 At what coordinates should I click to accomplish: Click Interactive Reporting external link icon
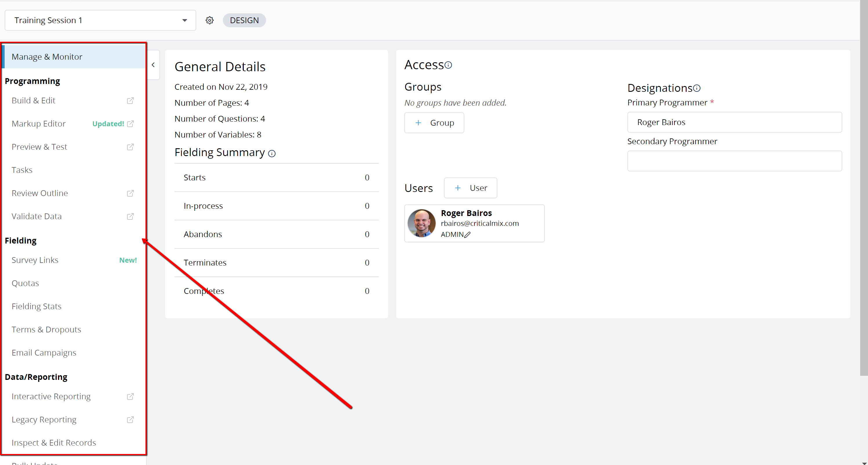tap(130, 396)
